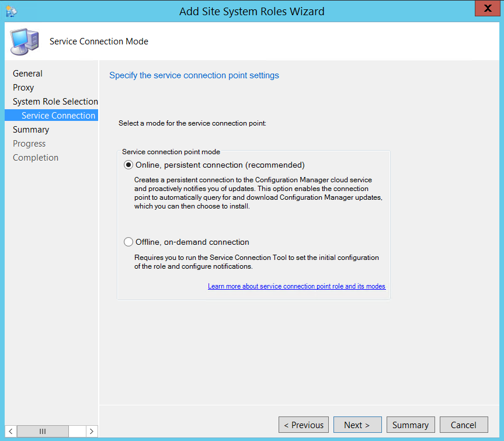
Task: Click the right arrow of bottom scrollbar
Action: coord(91,430)
